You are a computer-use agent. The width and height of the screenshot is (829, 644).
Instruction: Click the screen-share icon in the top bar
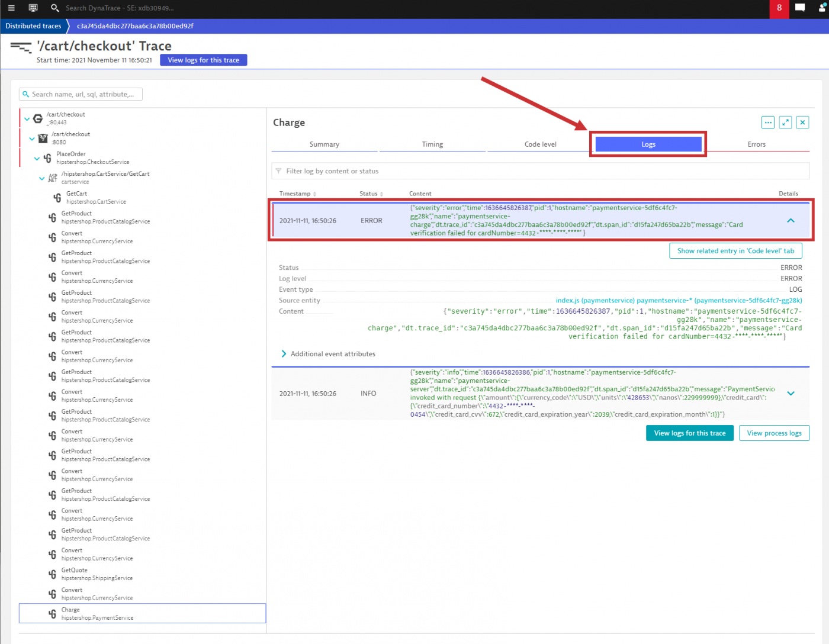33,8
